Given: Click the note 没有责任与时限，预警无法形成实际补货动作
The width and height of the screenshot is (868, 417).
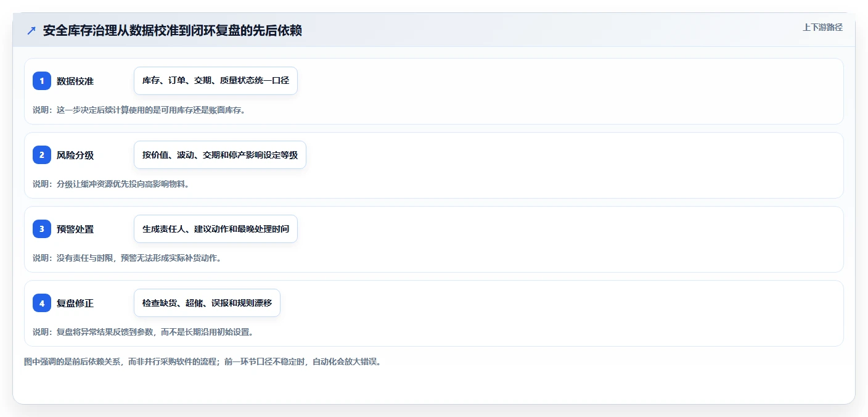Looking at the screenshot, I should (127, 258).
